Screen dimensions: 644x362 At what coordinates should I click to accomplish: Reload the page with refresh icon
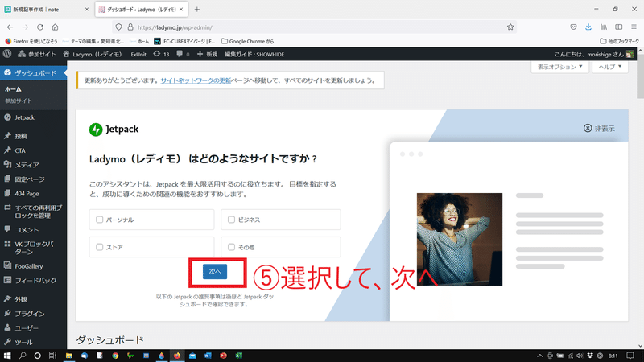pos(40,27)
